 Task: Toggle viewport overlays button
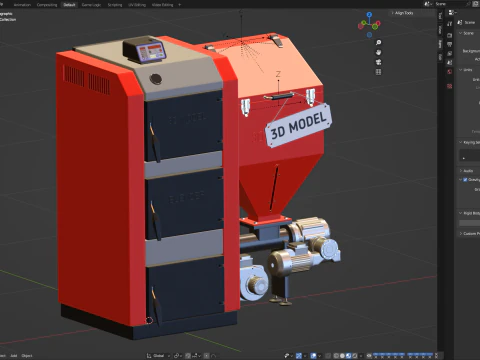[313, 356]
